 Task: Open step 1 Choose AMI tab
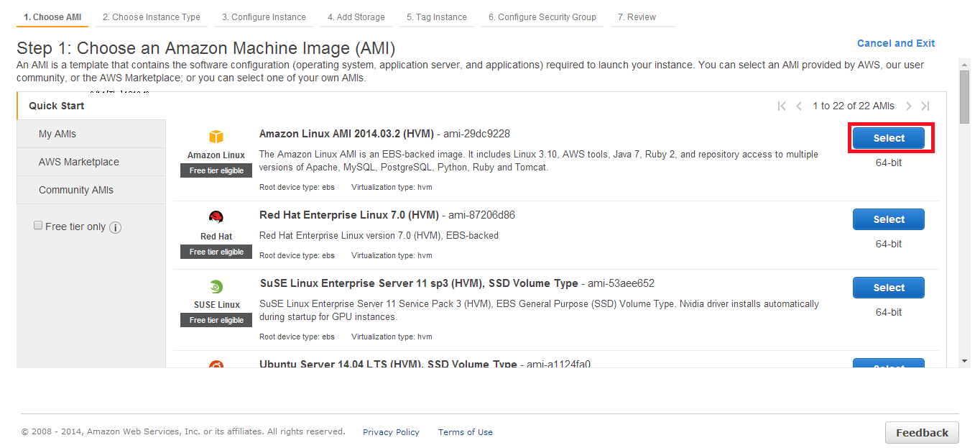pyautogui.click(x=52, y=17)
